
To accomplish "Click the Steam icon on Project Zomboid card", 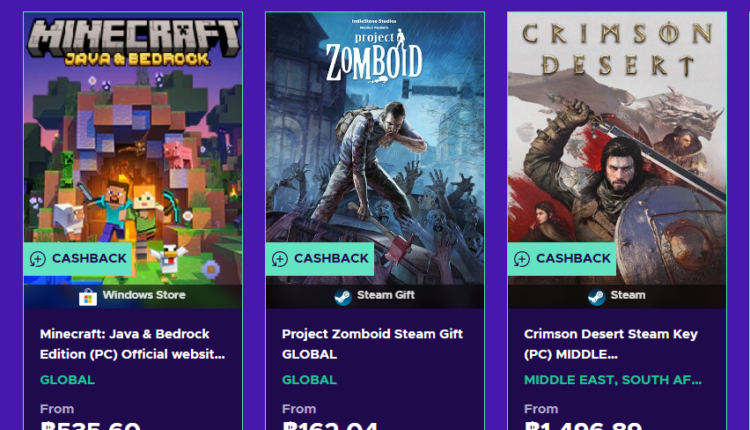I will 343,296.
